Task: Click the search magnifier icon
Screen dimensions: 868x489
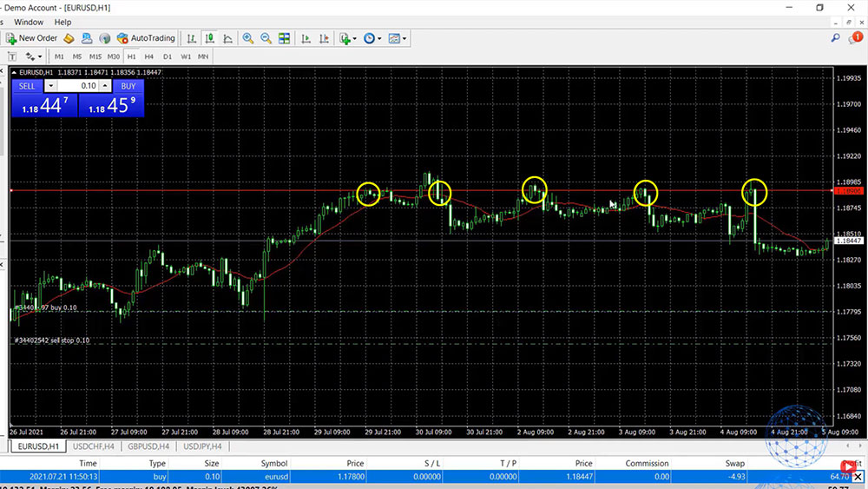Action: pos(835,38)
